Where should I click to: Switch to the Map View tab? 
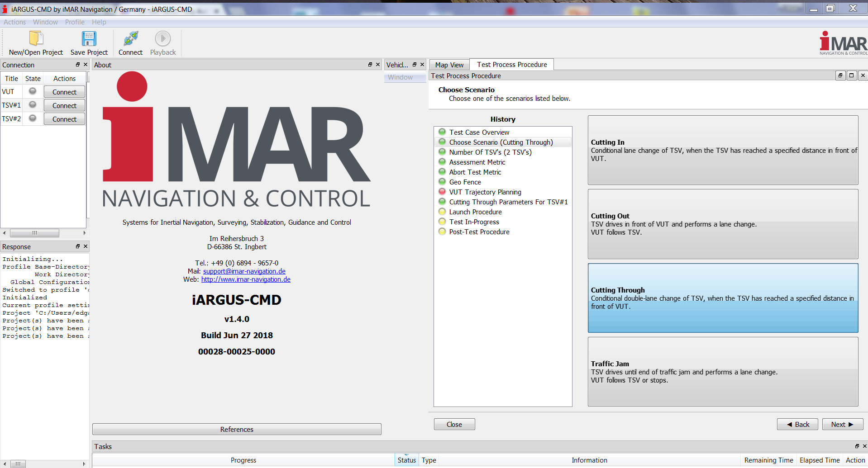click(449, 65)
